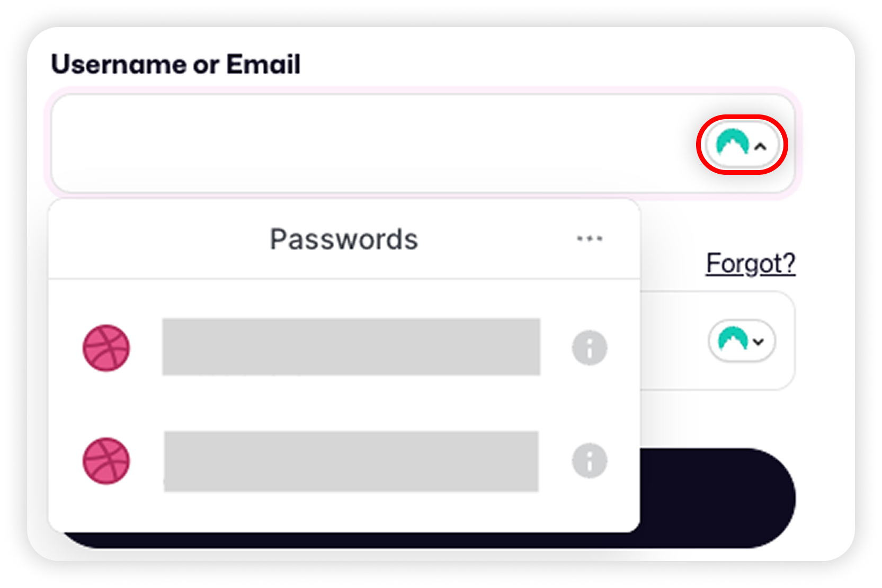Open the Forgot? password link
Screen dimensions: 882x588
click(x=750, y=263)
